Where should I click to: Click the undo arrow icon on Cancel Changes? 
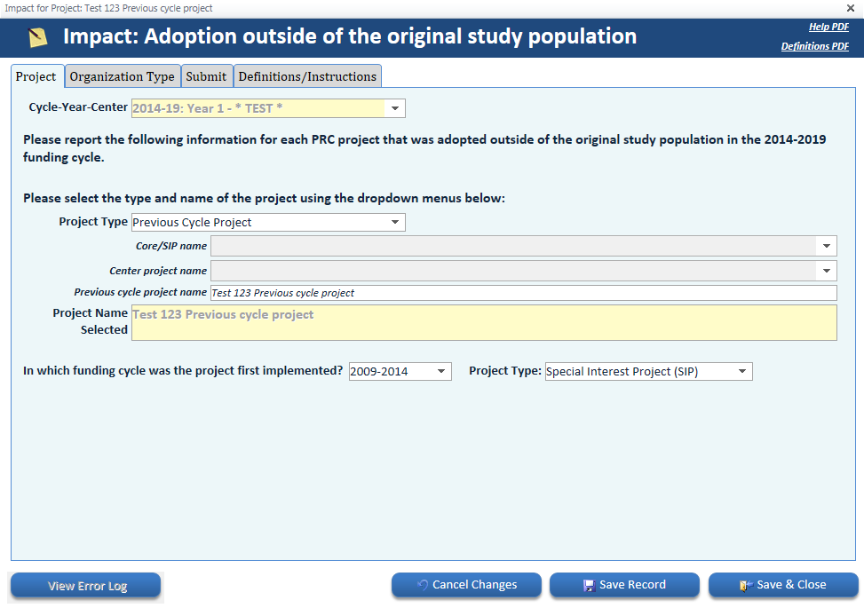pyautogui.click(x=423, y=585)
